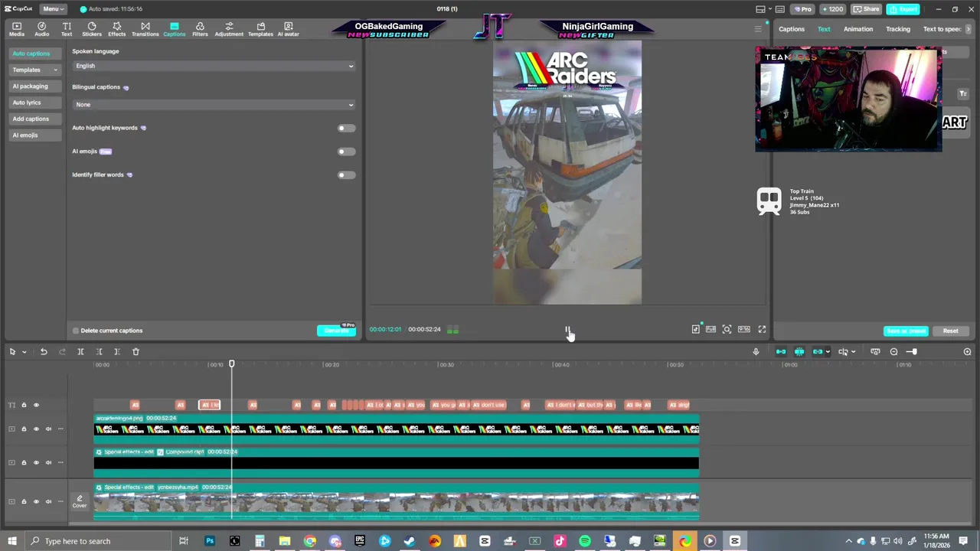Open the Effects panel

[x=117, y=29]
